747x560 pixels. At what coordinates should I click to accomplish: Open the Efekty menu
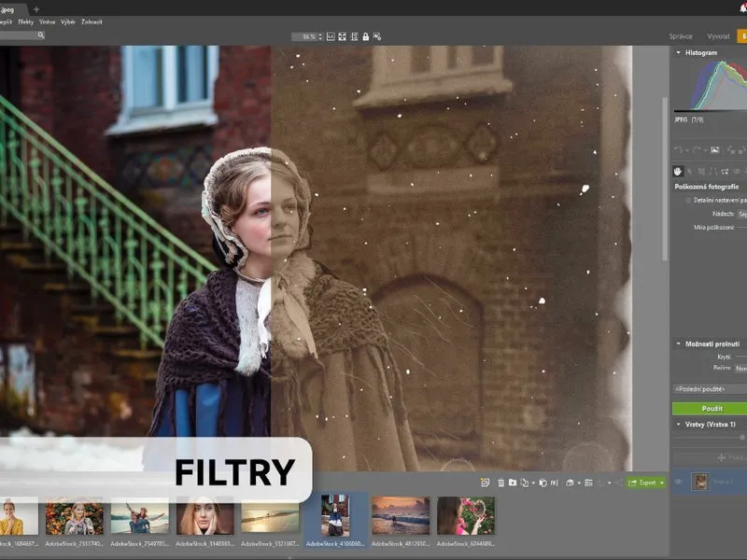(x=26, y=21)
